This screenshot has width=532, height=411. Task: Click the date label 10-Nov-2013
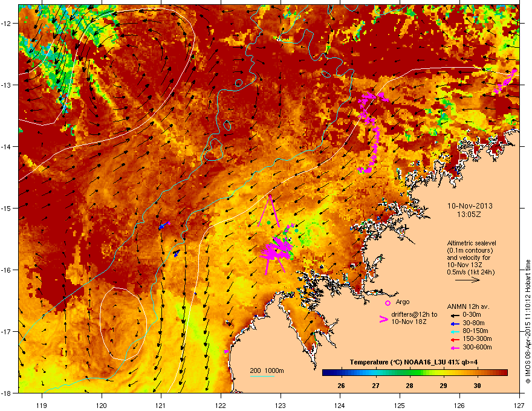(470, 206)
